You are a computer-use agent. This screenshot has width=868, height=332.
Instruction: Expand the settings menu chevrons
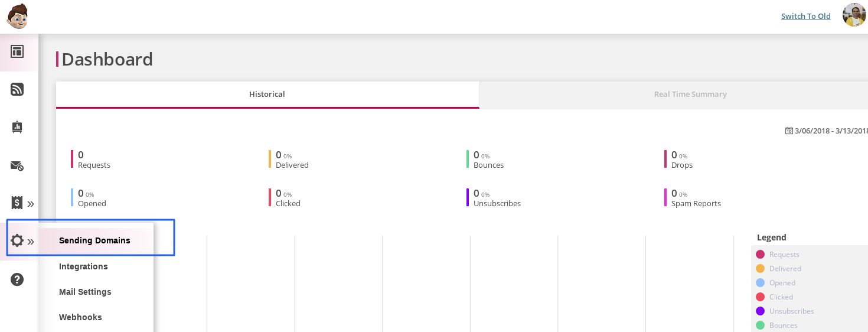(31, 242)
